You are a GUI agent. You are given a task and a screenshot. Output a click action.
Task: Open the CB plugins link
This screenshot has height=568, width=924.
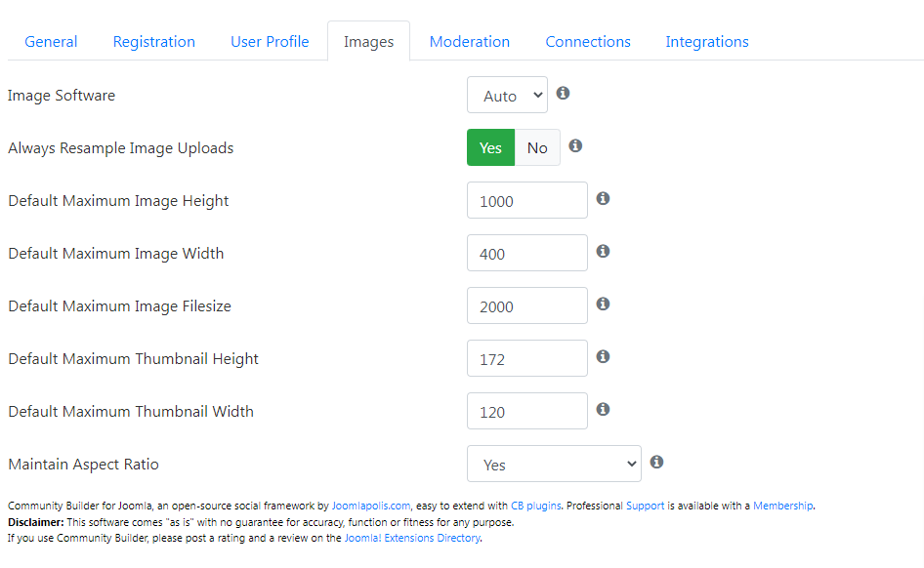point(535,507)
